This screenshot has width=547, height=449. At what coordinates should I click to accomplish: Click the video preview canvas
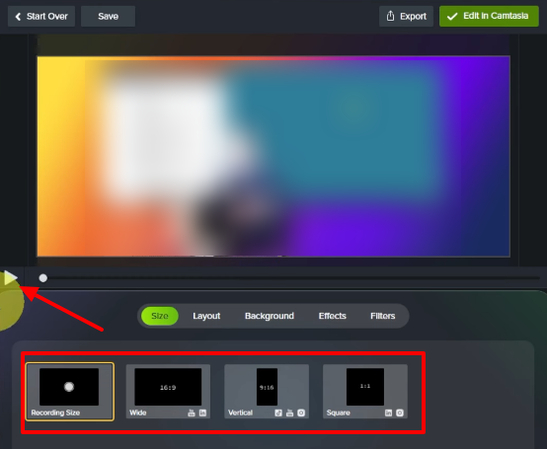(274, 156)
